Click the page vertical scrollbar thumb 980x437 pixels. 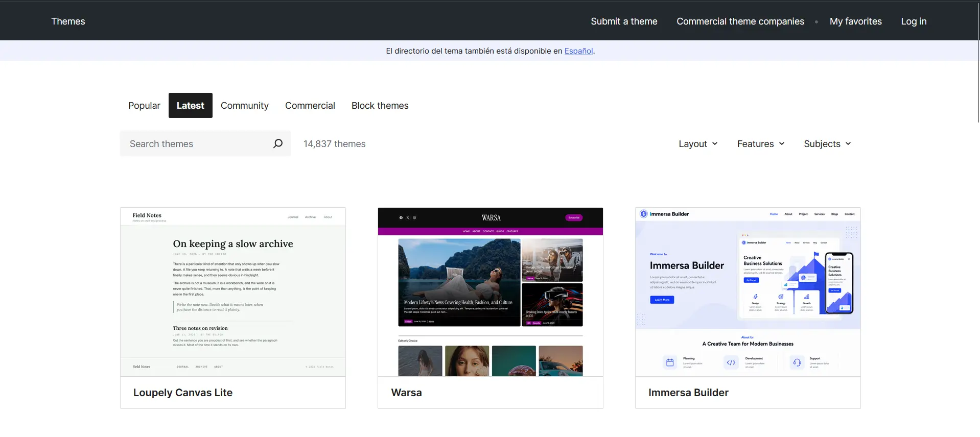click(x=978, y=62)
